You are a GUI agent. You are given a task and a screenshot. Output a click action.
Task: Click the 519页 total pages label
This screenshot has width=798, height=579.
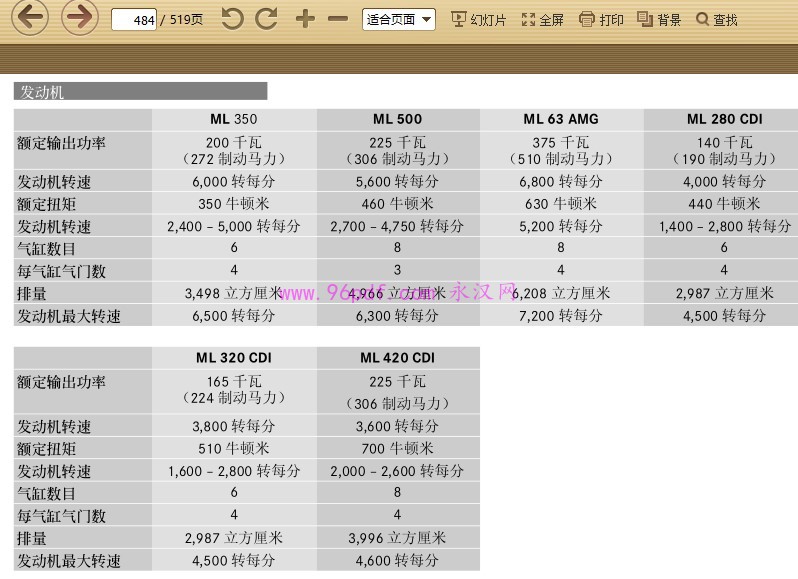[186, 20]
